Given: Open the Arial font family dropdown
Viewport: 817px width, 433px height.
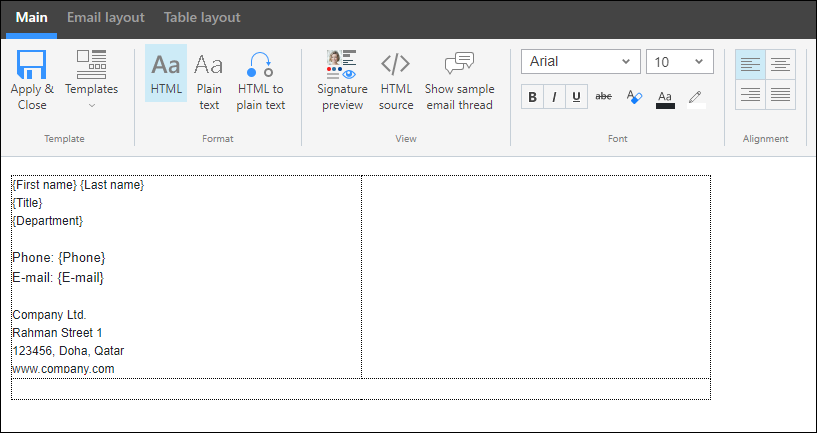Looking at the screenshot, I should click(x=580, y=61).
